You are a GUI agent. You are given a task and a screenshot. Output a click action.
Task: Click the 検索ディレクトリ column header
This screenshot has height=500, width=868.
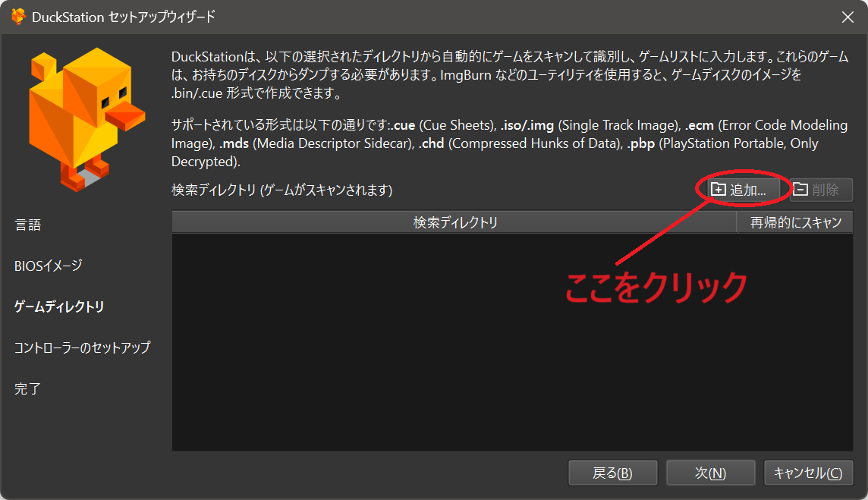pos(454,222)
